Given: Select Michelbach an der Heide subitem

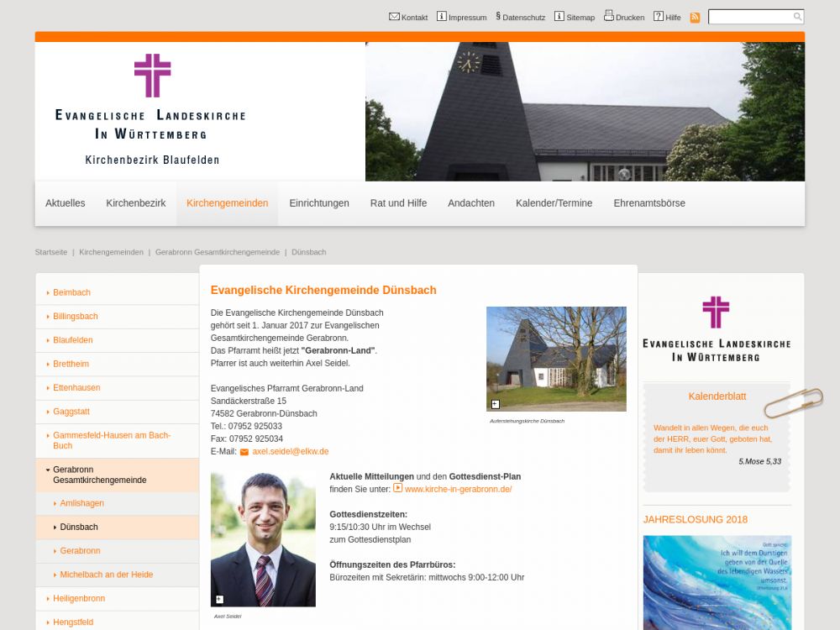Looking at the screenshot, I should point(106,575).
